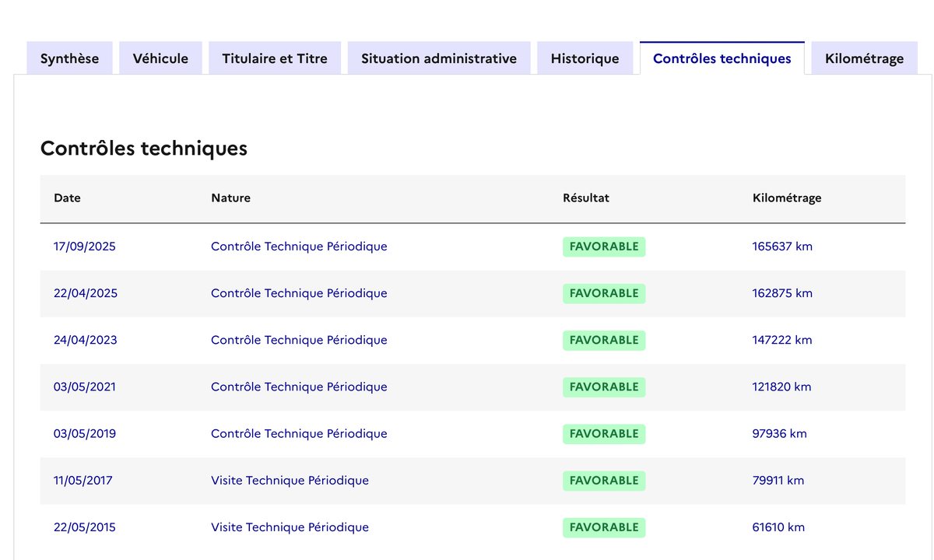Open Situation administrative tab
Viewport: 934px width, 560px height.
click(439, 58)
